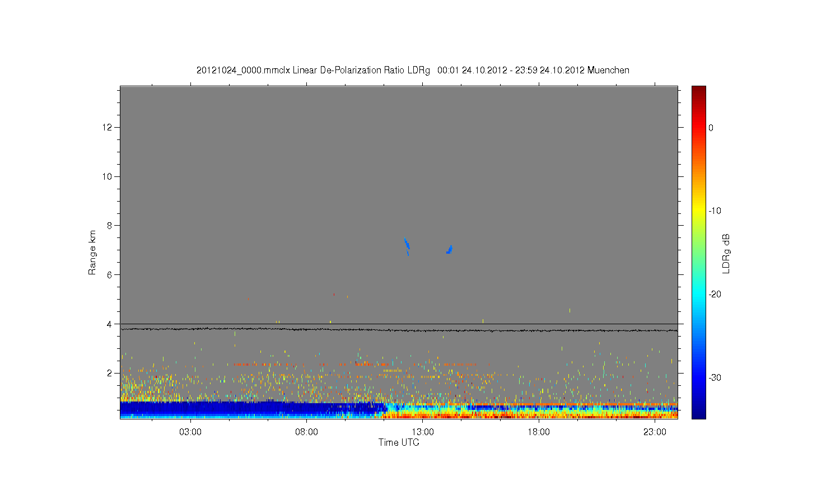The height and width of the screenshot is (504, 840).
Task: Click the range tick label 10
Action: pyautogui.click(x=108, y=176)
